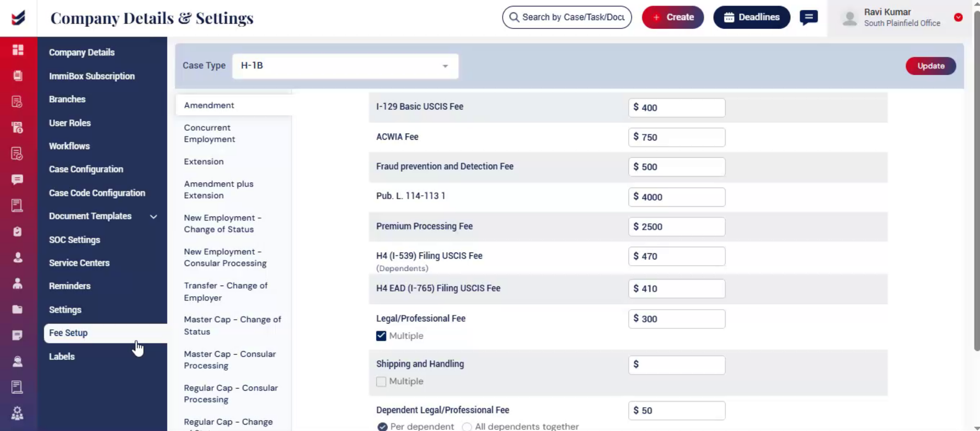Screen dimensions: 980x431
Task: Select New Employment - Change of Status
Action: [223, 223]
